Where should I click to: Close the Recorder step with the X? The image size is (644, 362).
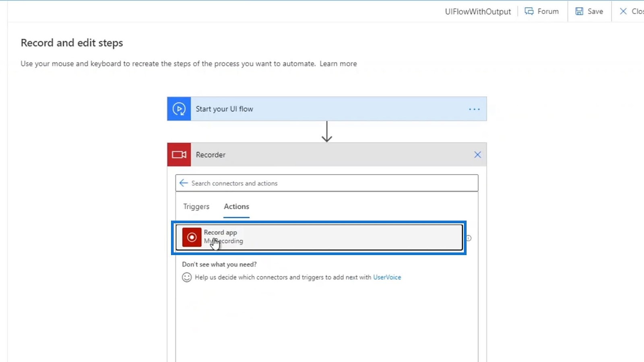(477, 154)
